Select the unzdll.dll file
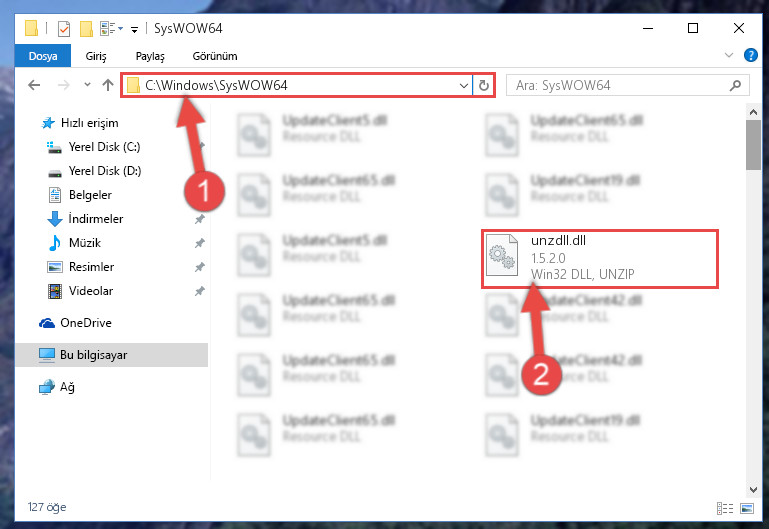 pos(600,258)
